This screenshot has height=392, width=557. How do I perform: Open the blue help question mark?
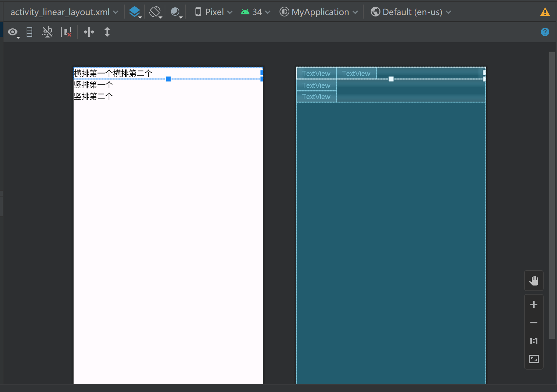click(x=545, y=32)
